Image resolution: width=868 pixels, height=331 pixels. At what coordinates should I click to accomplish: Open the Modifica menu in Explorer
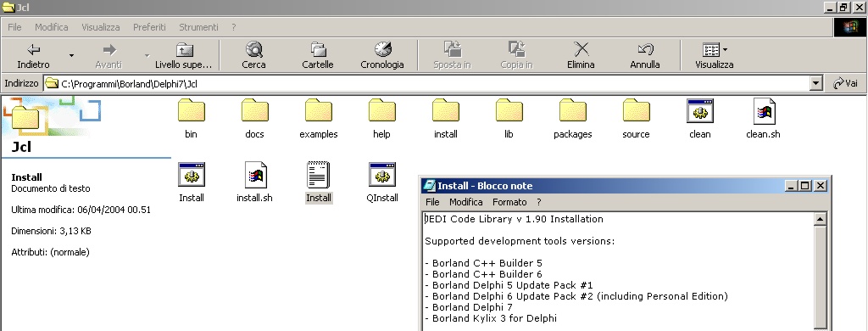pos(52,27)
